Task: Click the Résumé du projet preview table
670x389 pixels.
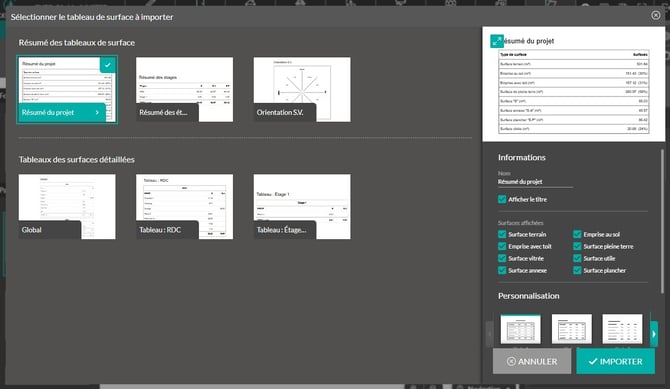Action: pyautogui.click(x=574, y=92)
